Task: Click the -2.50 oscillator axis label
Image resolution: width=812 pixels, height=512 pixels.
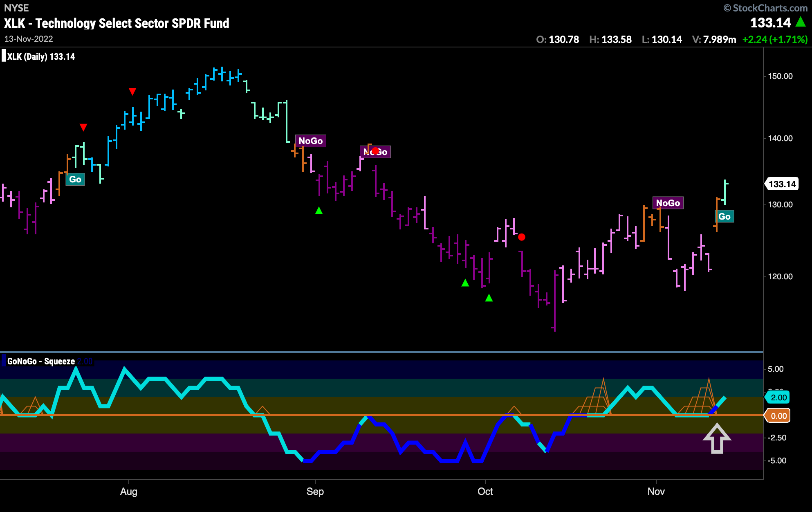Action: (x=777, y=438)
